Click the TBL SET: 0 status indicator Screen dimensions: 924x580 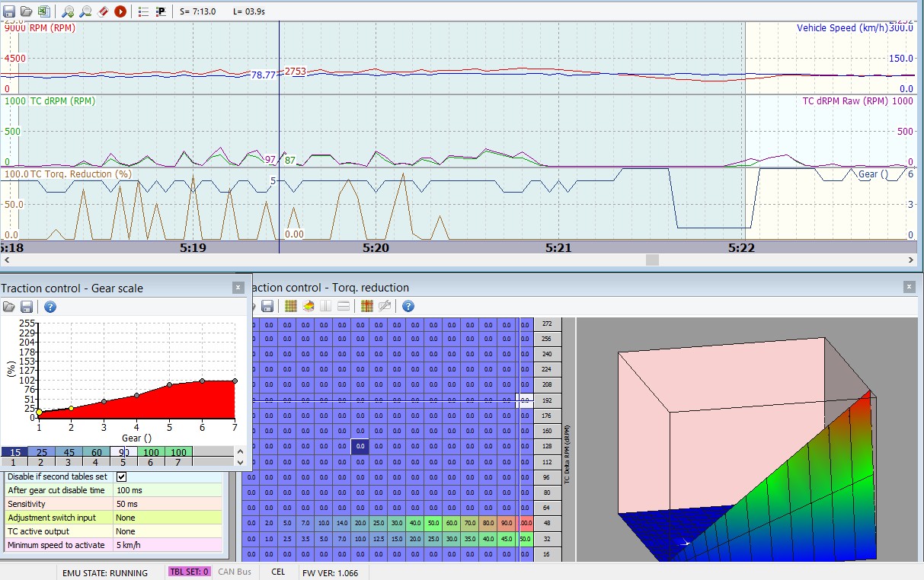pos(189,572)
